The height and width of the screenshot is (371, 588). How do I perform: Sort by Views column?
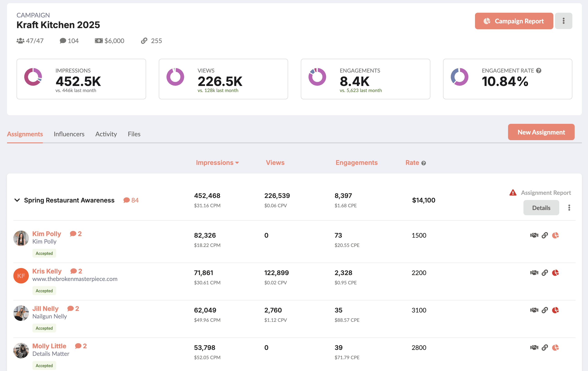click(x=275, y=163)
